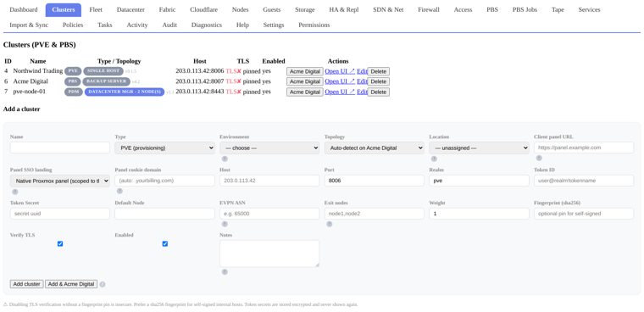The width and height of the screenshot is (644, 312).
Task: Edit the pve-node-01 cluster
Action: tap(362, 92)
